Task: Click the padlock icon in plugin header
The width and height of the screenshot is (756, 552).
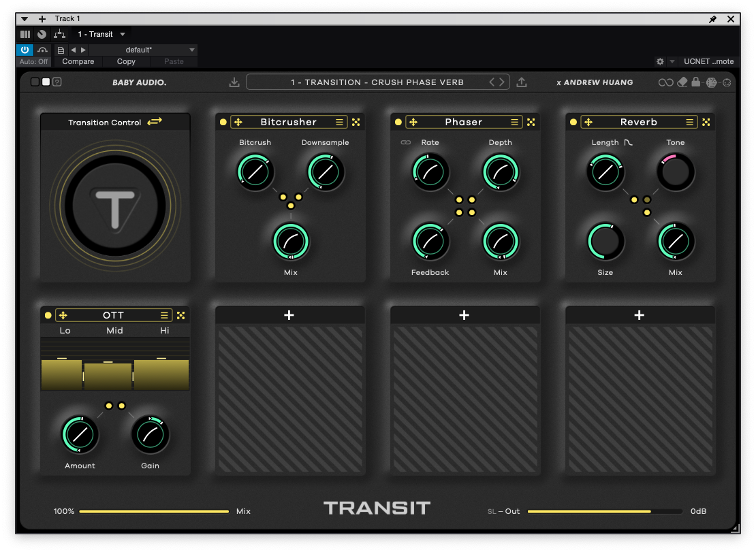Action: [x=695, y=82]
